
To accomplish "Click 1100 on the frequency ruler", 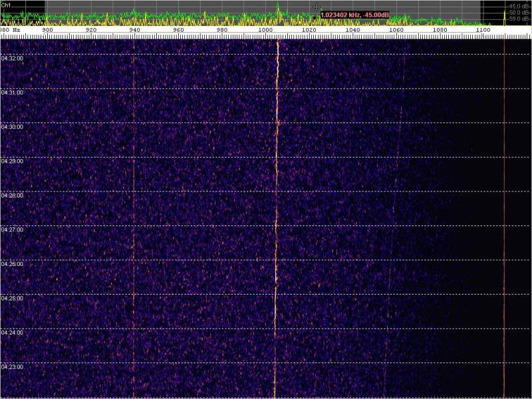I will [x=483, y=30].
